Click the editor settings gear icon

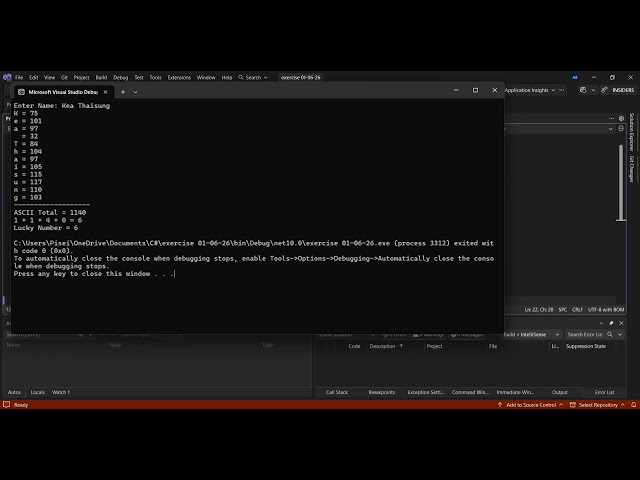click(621, 118)
